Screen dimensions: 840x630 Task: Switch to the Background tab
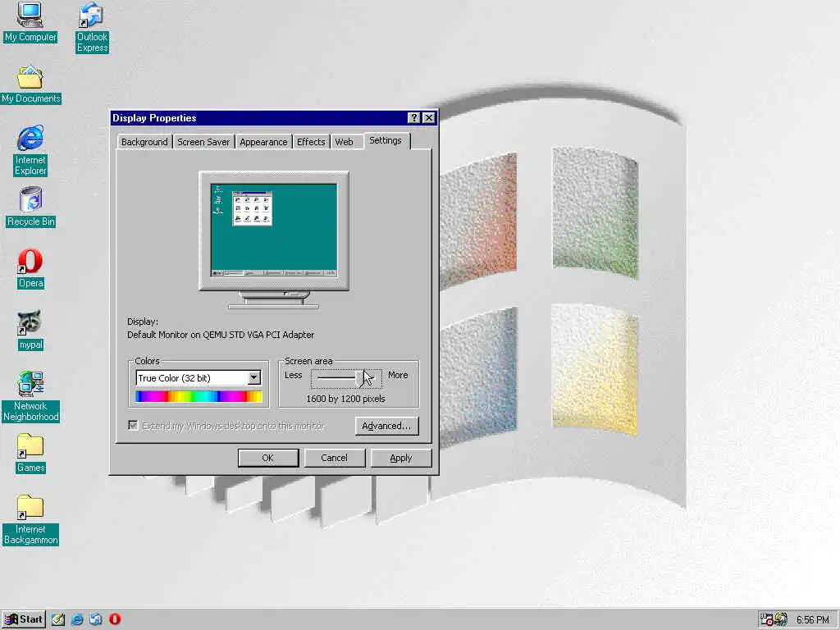click(144, 142)
